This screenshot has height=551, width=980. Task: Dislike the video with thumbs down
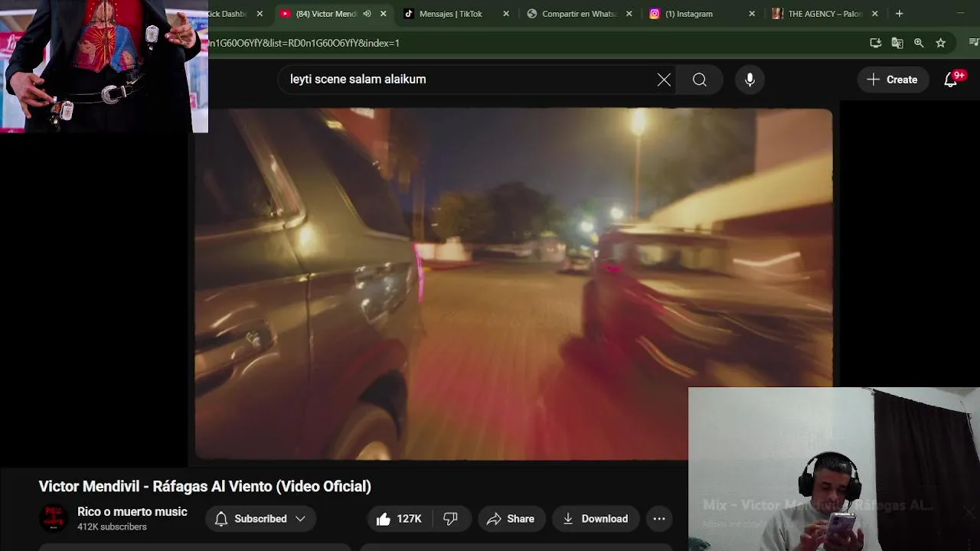click(x=450, y=519)
